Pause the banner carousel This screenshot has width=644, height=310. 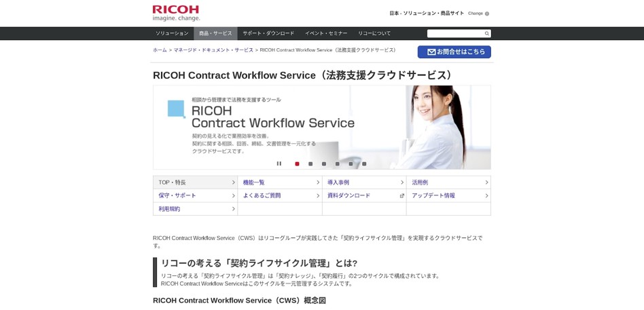279,163
